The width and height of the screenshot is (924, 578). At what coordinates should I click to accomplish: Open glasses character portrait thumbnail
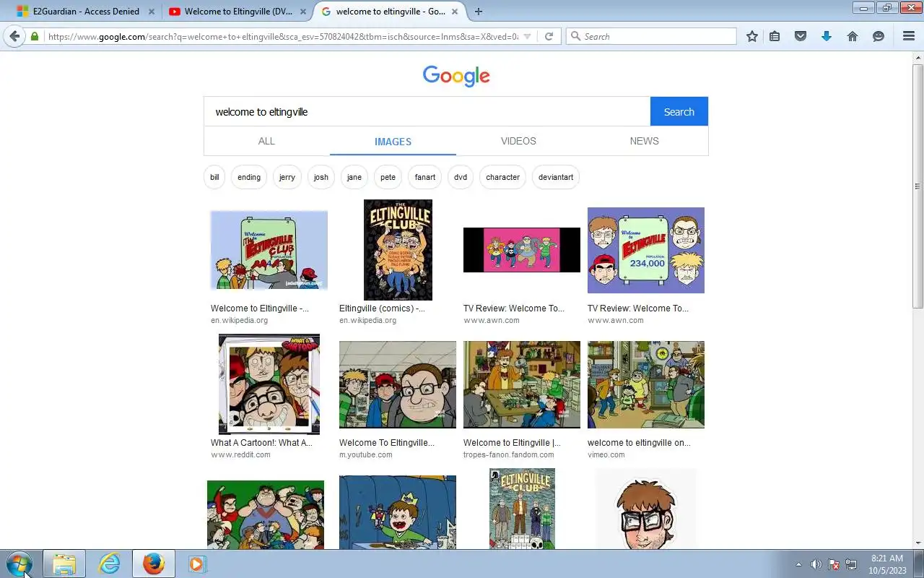point(646,509)
